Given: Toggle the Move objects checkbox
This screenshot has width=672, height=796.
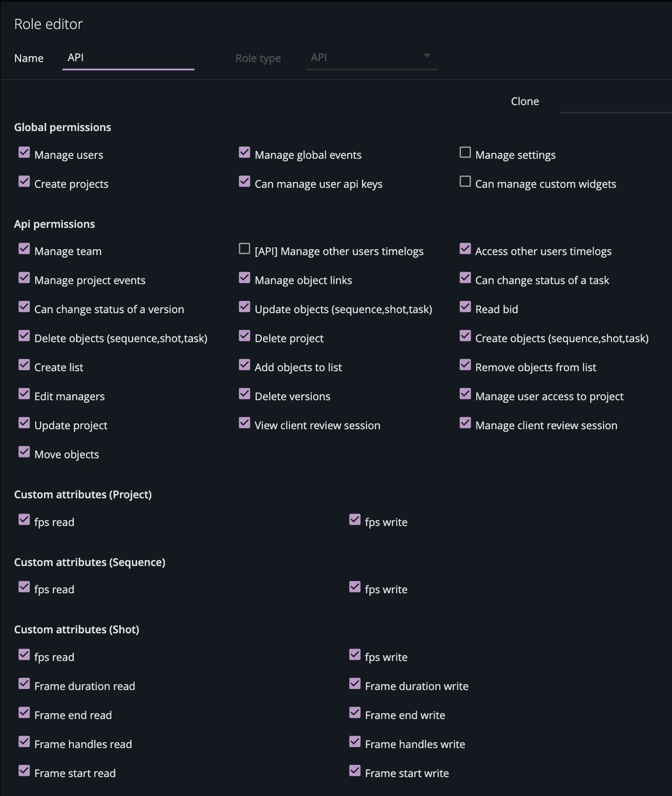Looking at the screenshot, I should [x=24, y=452].
